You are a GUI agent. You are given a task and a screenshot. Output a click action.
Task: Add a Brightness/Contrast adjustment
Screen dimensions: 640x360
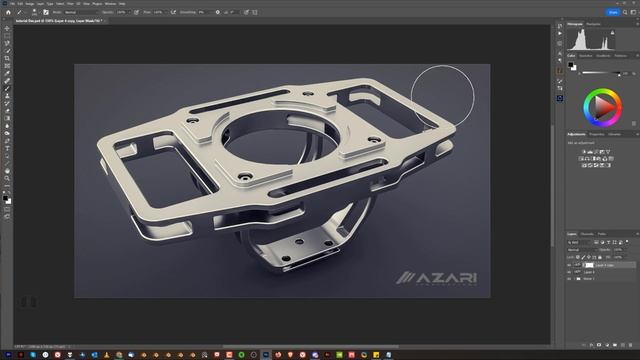coord(584,152)
